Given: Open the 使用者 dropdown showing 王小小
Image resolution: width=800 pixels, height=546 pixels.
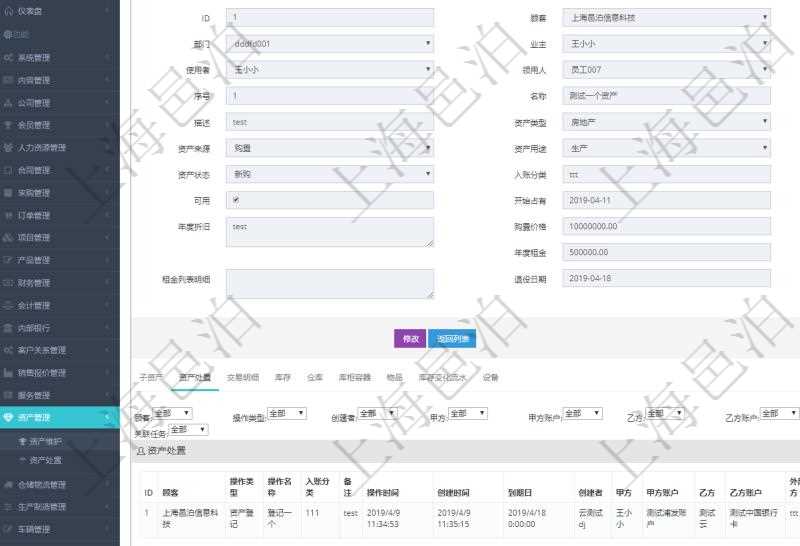Looking at the screenshot, I should (x=330, y=69).
